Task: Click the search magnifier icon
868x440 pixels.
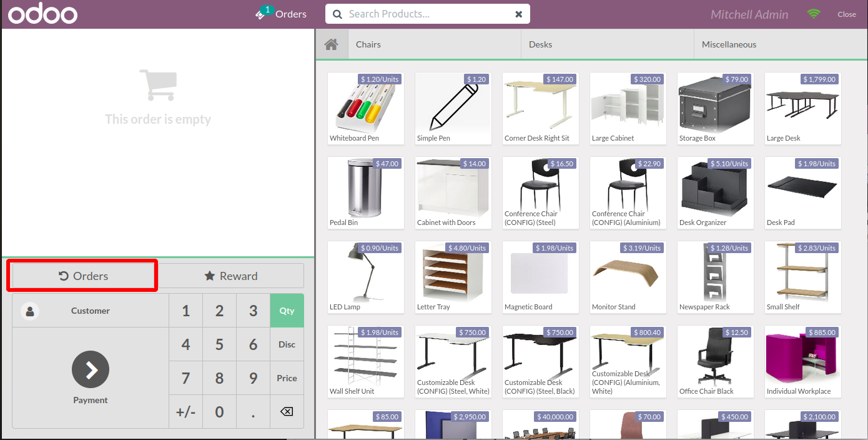Action: coord(338,14)
